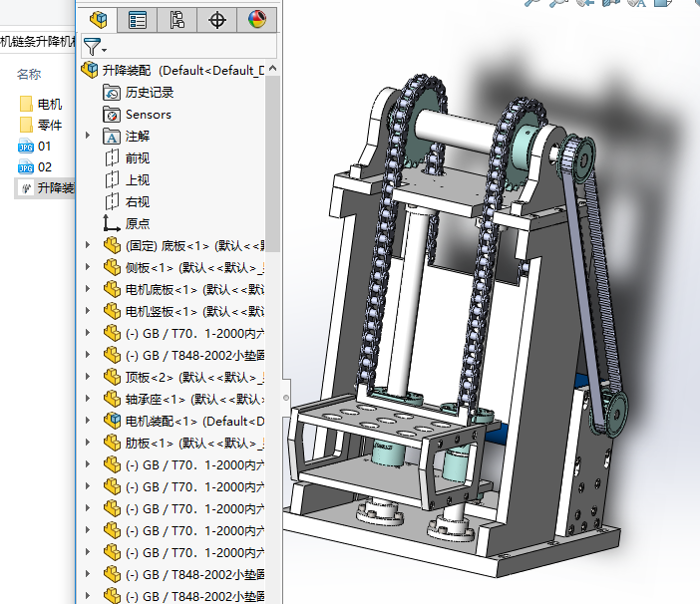Viewport: 700px width, 604px height.
Task: Click the Sensors folder icon
Action: [112, 115]
